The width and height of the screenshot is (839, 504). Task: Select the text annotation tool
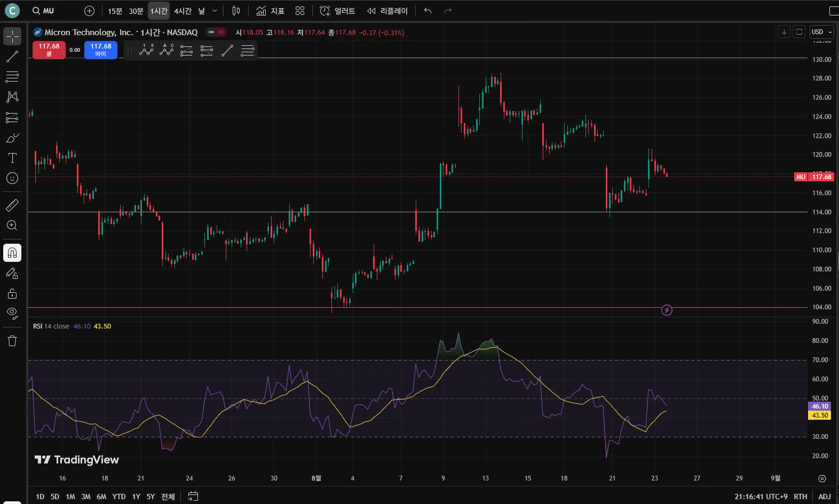12,158
